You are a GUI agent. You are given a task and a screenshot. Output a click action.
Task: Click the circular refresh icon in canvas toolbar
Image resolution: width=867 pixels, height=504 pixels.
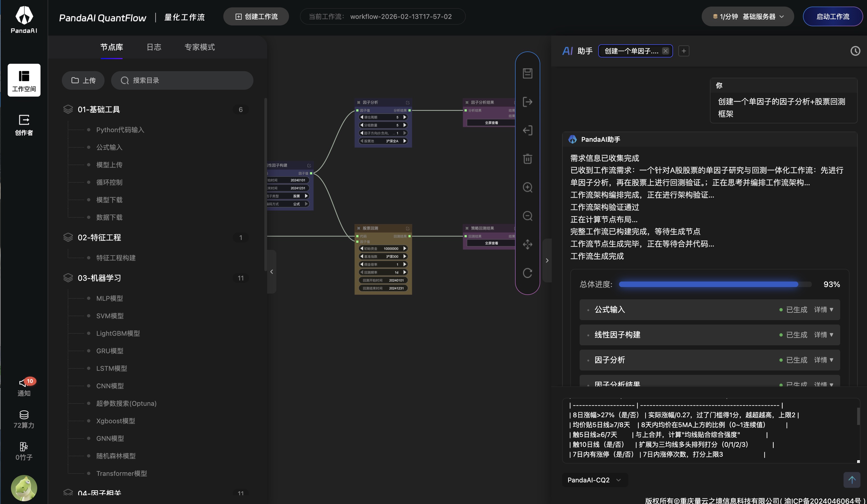[x=527, y=273]
